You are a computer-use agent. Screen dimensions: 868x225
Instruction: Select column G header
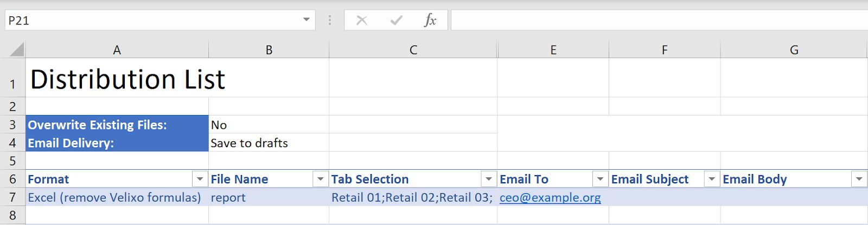pos(794,50)
